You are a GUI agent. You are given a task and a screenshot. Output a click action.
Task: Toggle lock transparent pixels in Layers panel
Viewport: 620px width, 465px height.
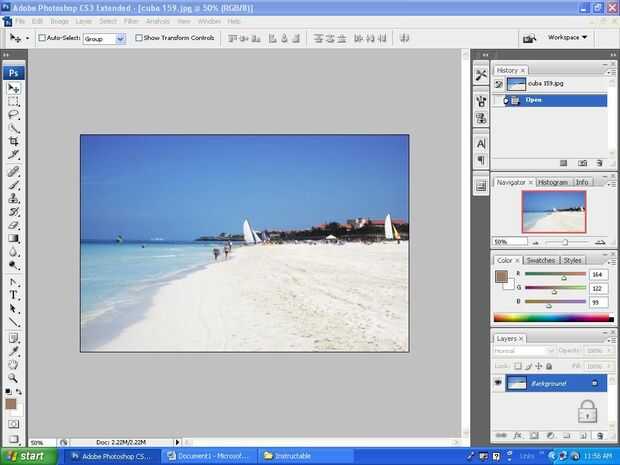coord(518,366)
